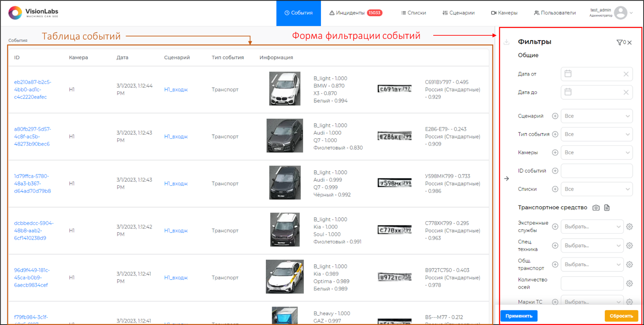Expand the Спец. техника dropdown
644x325 pixels.
(x=592, y=245)
